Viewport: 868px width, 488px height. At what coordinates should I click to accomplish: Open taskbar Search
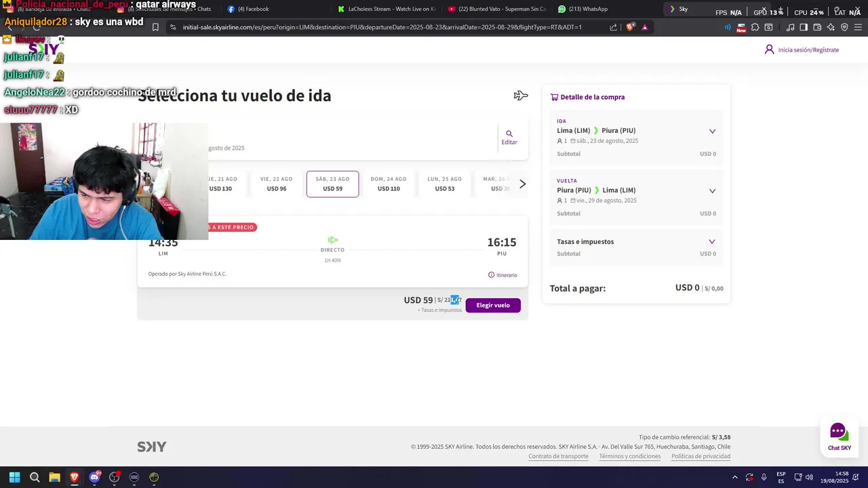click(x=35, y=477)
